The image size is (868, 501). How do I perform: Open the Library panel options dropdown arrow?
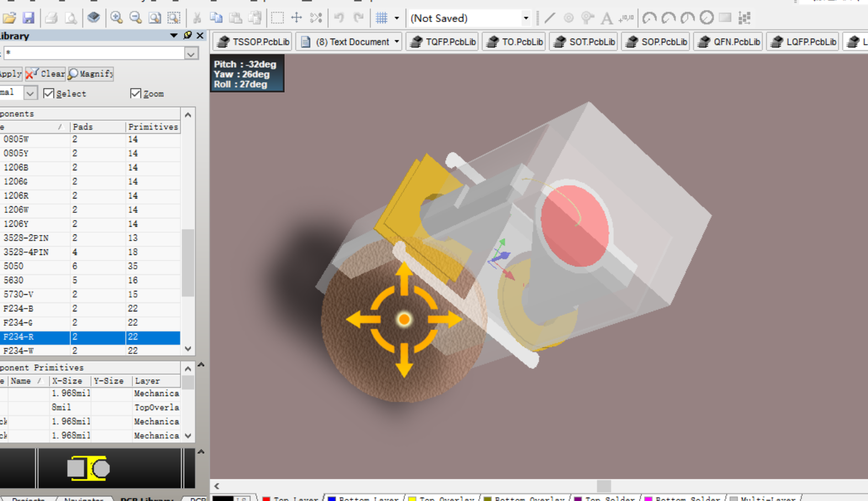(x=173, y=35)
